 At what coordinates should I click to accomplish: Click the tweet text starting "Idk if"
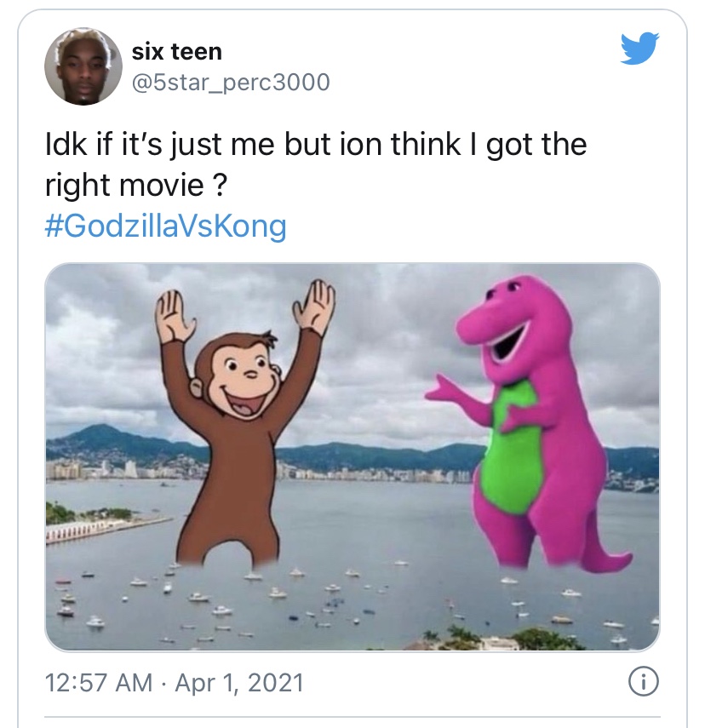315,145
